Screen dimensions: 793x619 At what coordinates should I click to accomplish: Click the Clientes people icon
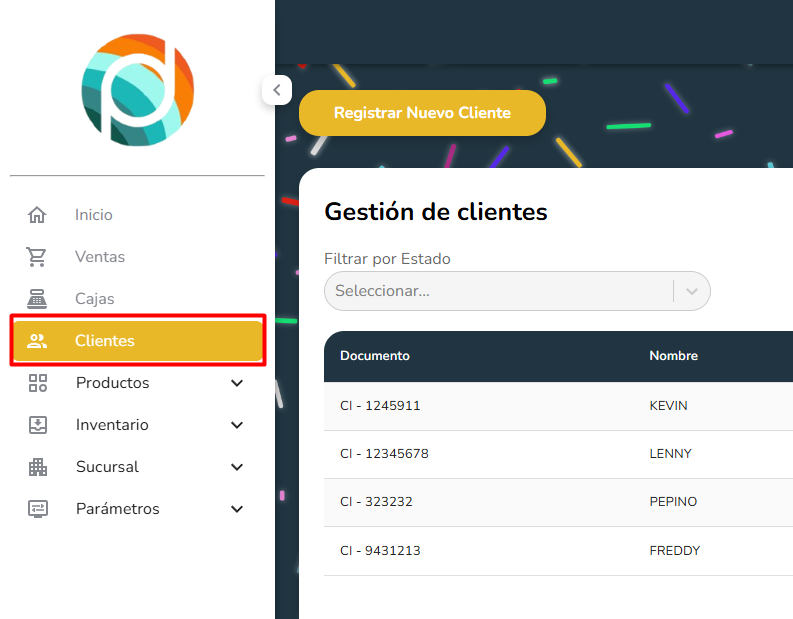pyautogui.click(x=37, y=341)
